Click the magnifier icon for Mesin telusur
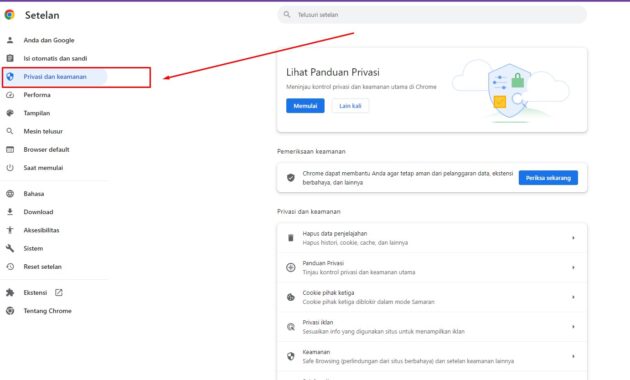 [x=10, y=131]
